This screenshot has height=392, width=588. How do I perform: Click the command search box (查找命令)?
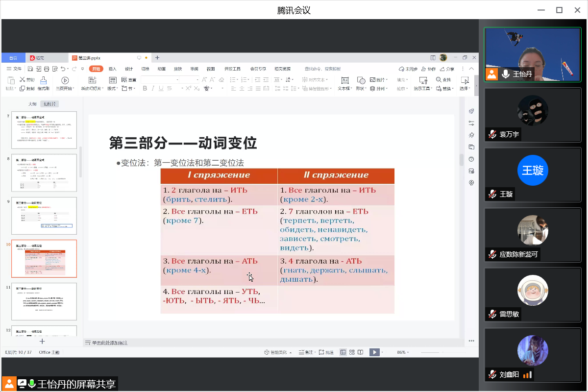[x=322, y=69]
